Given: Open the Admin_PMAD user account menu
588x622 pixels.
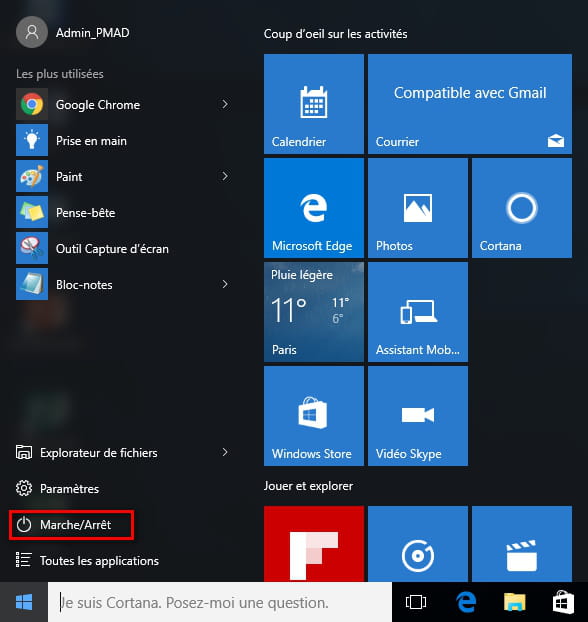Looking at the screenshot, I should click(73, 32).
